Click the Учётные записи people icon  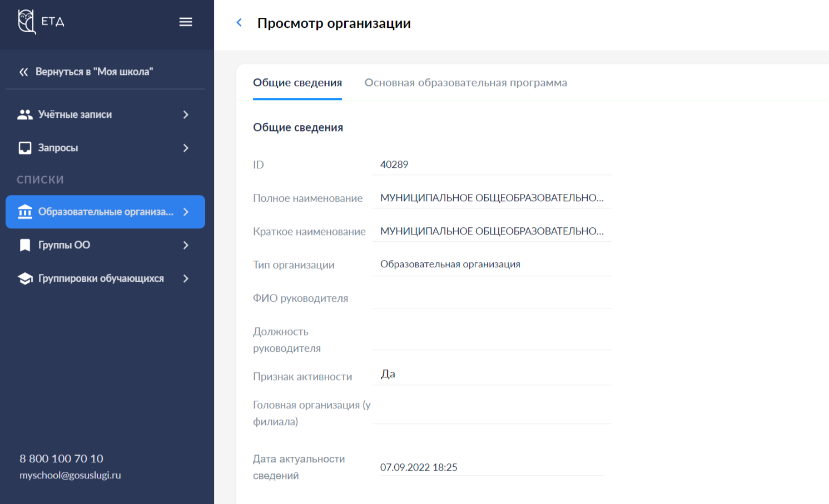[x=25, y=114]
